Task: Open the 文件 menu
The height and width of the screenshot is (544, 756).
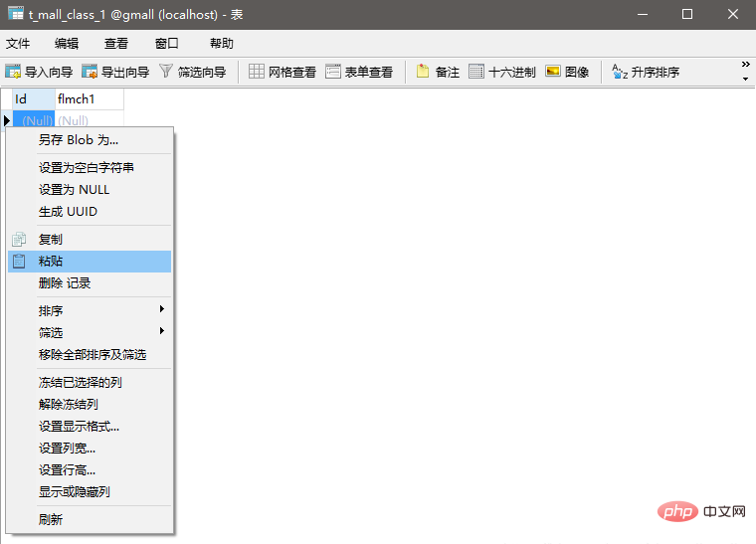Action: 18,44
